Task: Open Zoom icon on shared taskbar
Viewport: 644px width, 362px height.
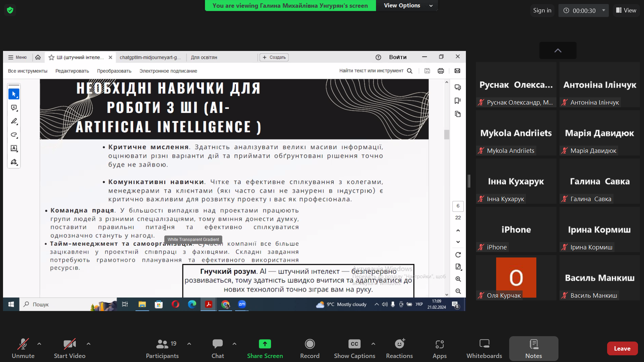Action: coord(242,304)
